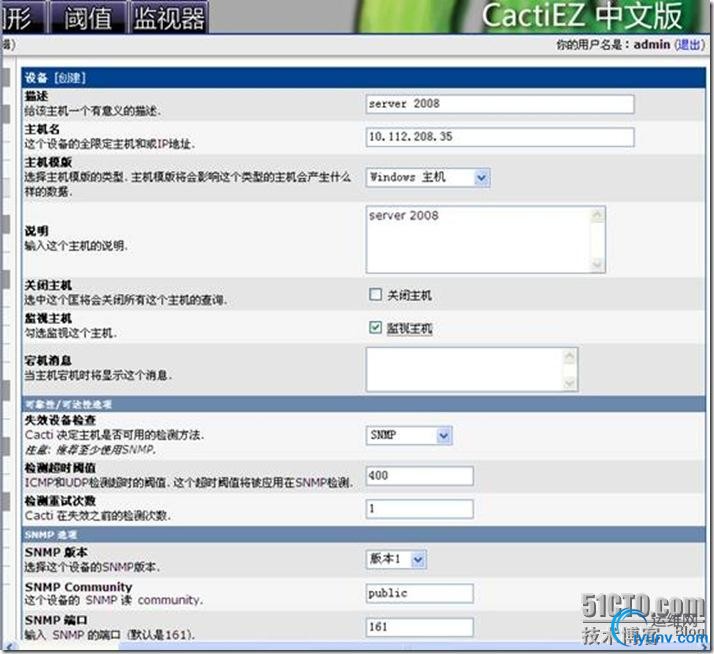Click the up scroll arrow in 说明 text area
The height and width of the screenshot is (654, 714).
point(597,215)
